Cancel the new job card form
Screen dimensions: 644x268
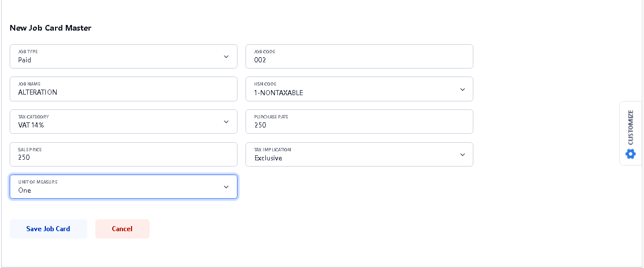122,229
